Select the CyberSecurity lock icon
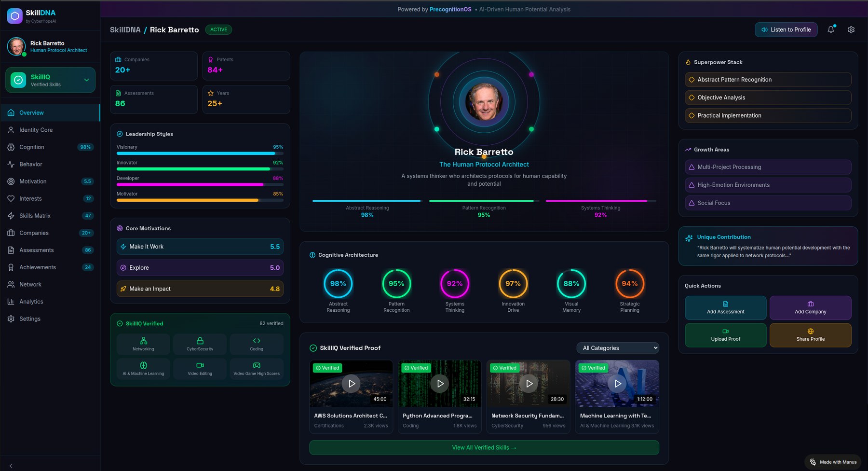 [x=200, y=341]
